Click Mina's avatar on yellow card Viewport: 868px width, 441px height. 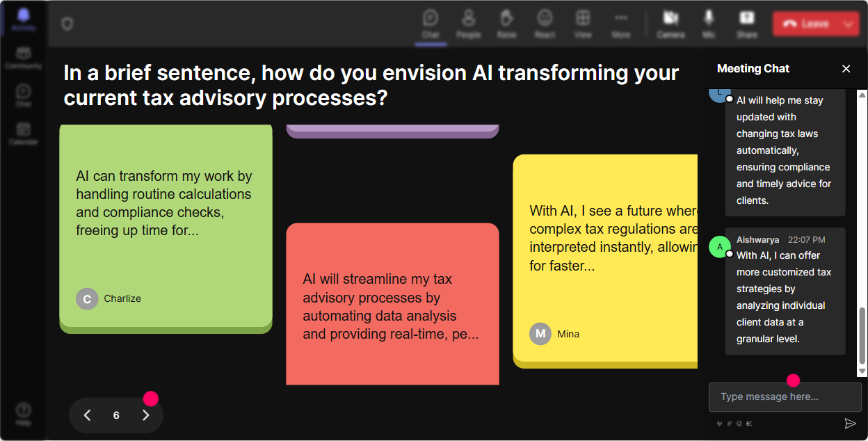click(x=540, y=334)
